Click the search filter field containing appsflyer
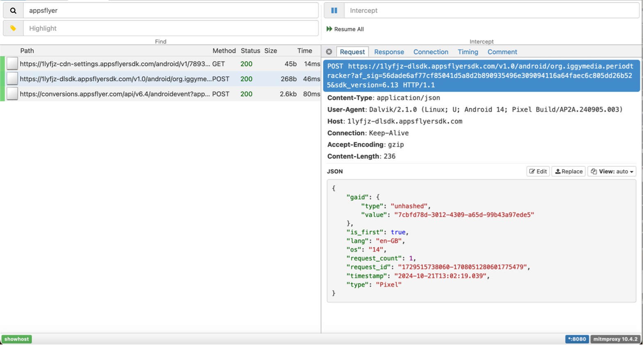 click(171, 11)
